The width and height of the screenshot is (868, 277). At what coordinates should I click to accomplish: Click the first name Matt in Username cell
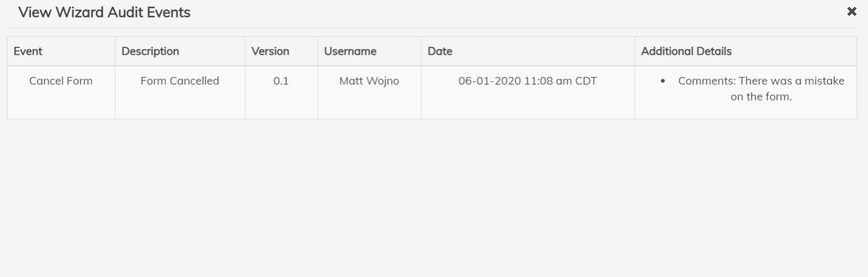(351, 81)
